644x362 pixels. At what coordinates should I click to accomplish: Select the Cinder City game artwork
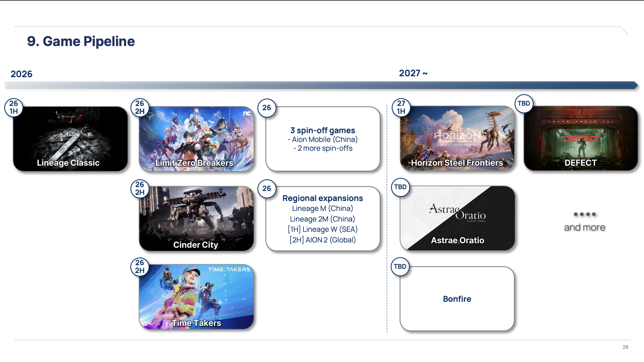tap(196, 219)
